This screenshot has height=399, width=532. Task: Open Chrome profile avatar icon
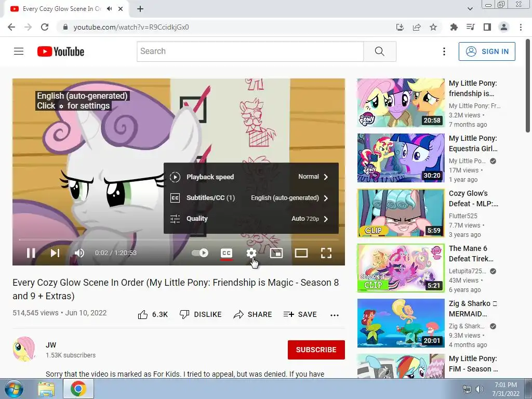pyautogui.click(x=504, y=27)
